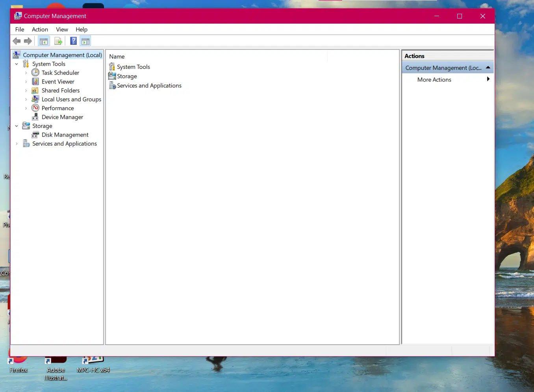
Task: Toggle Show/Hide Console Tree toolbar icon
Action: (44, 41)
